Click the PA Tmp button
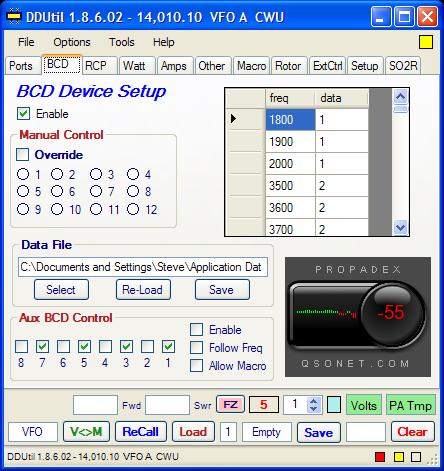The width and height of the screenshot is (444, 471). [x=411, y=405]
